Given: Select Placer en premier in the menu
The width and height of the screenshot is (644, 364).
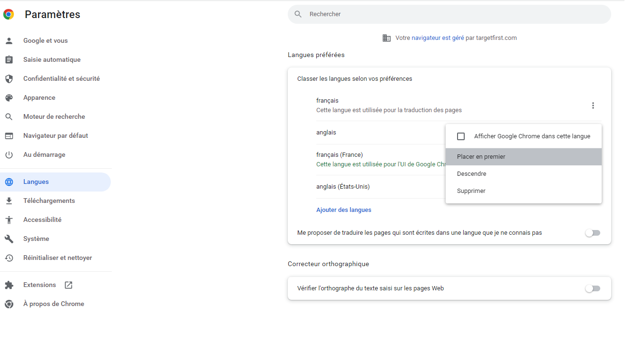Looking at the screenshot, I should [x=480, y=156].
